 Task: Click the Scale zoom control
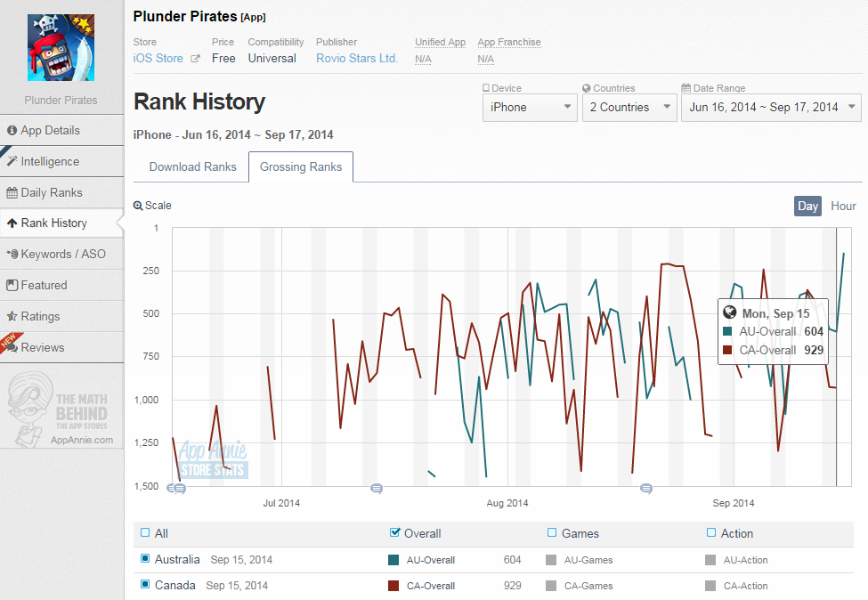pos(152,206)
